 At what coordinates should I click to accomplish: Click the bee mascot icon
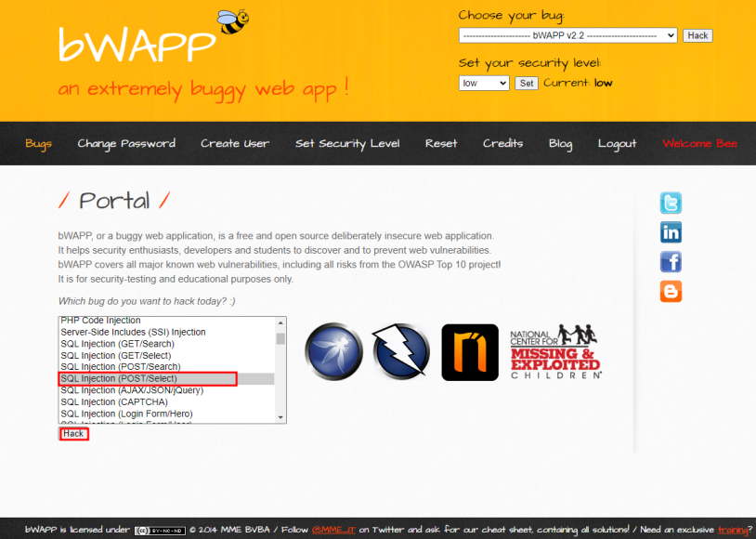(233, 21)
